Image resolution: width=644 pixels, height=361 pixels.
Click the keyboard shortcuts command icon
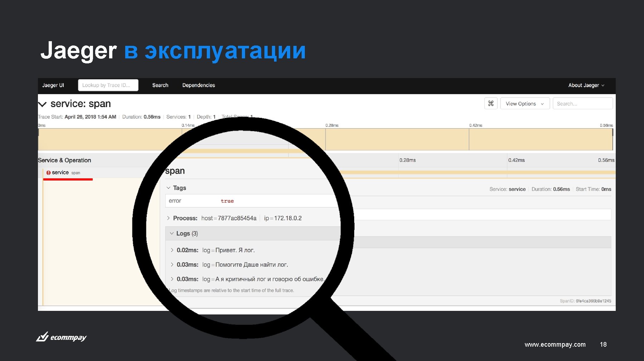(x=491, y=104)
